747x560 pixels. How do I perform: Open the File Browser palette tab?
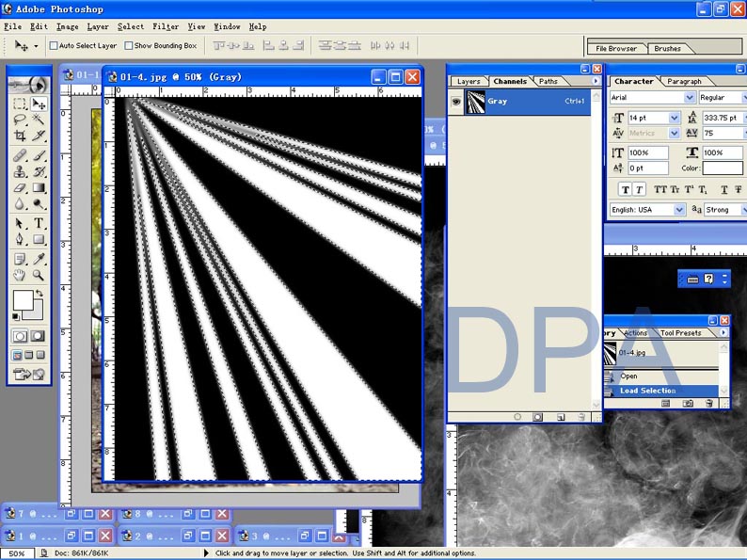616,48
